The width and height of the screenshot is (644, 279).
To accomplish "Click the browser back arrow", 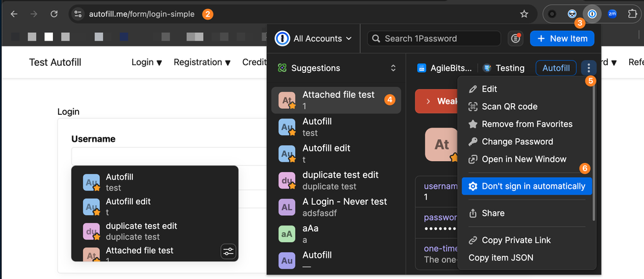I will pos(14,14).
